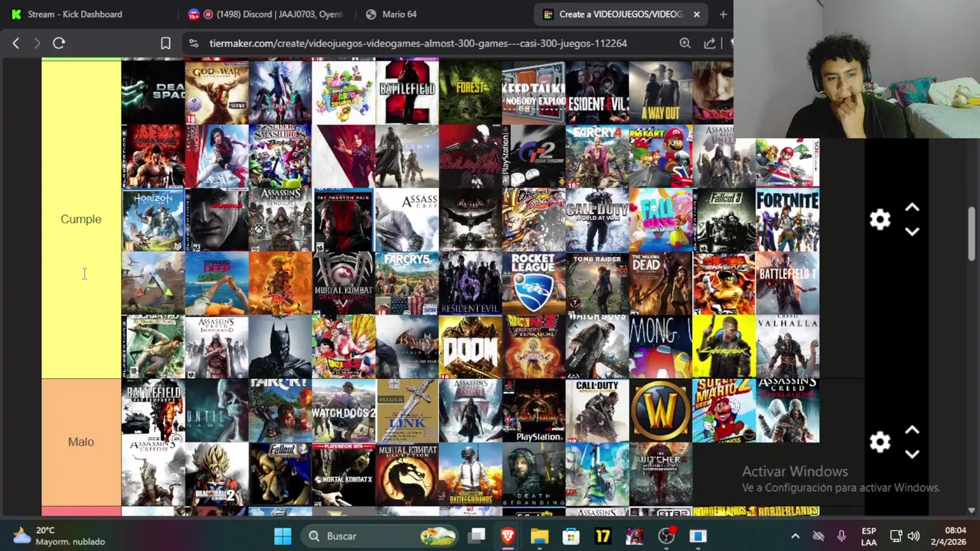Click the share icon in address bar
The width and height of the screenshot is (980, 551).
[710, 44]
